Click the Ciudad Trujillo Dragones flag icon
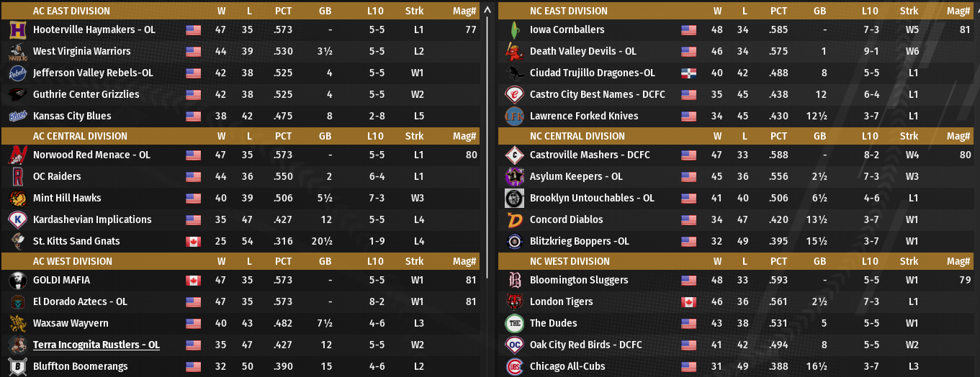This screenshot has height=377, width=980. click(689, 73)
